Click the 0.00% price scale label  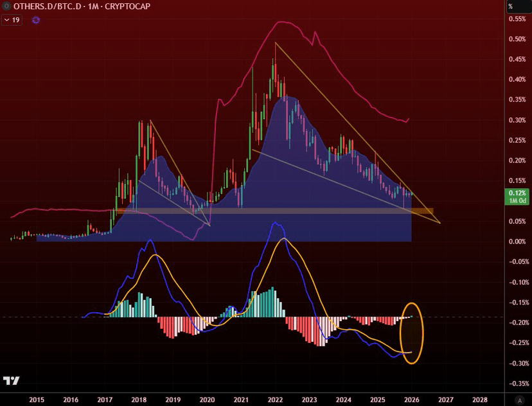point(517,242)
